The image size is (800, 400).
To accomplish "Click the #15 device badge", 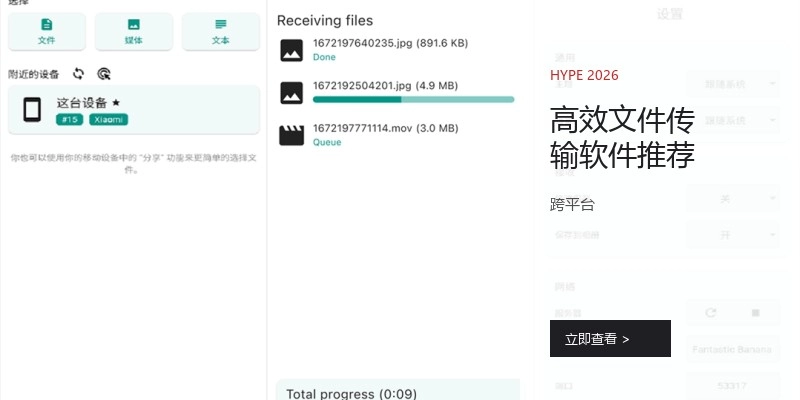I will 69,119.
